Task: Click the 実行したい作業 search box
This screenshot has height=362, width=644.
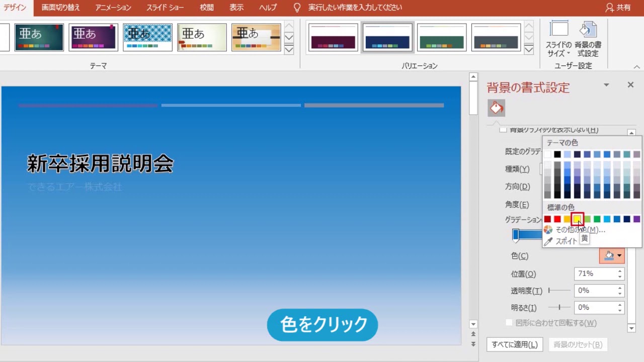Action: pyautogui.click(x=355, y=8)
